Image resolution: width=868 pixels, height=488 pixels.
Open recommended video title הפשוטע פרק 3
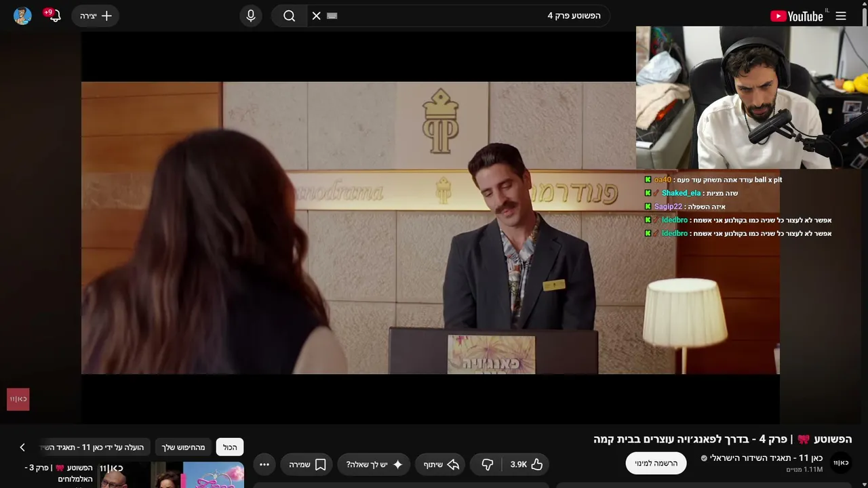point(59,473)
